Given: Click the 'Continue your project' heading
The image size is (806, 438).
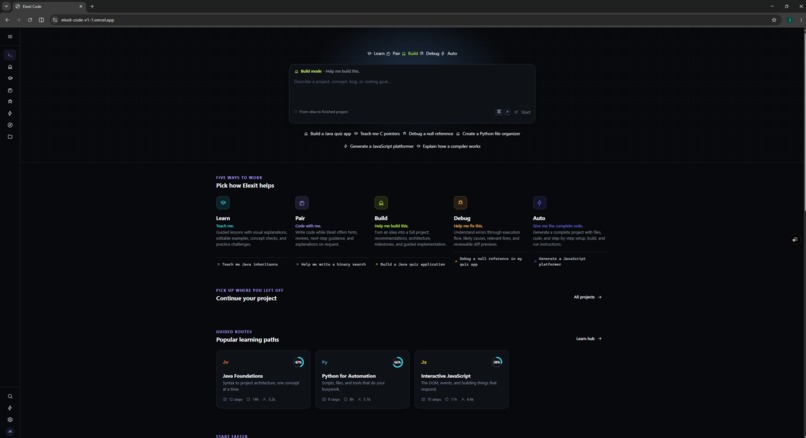Looking at the screenshot, I should [246, 298].
